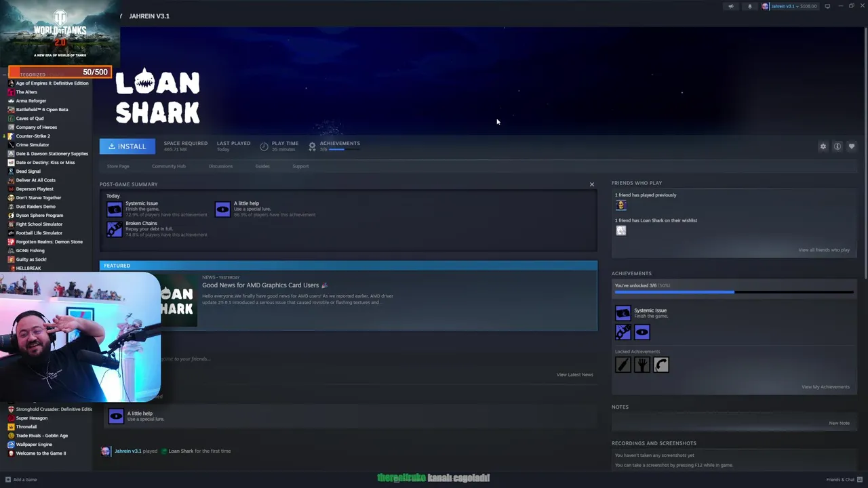Click the plus icon beside Add a Game

8,479
